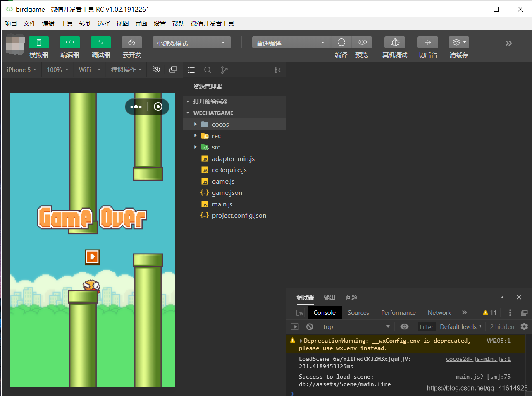Open the 工具 menu
The height and width of the screenshot is (396, 532).
tap(67, 23)
